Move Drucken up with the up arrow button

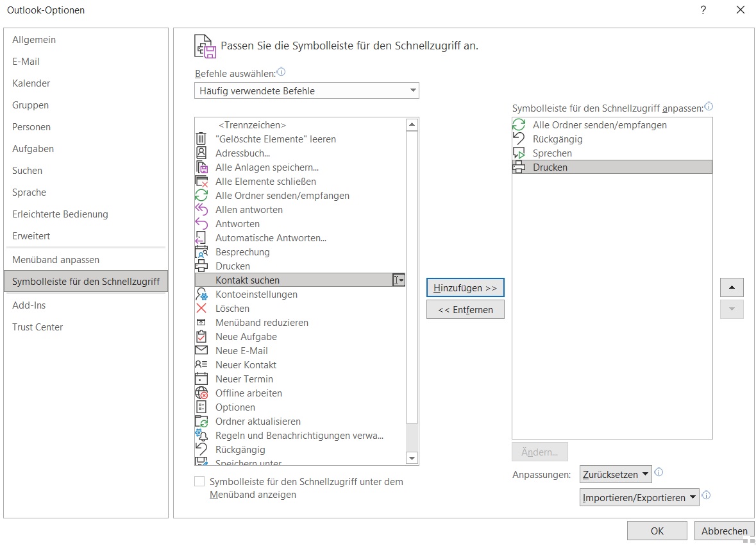tap(732, 287)
